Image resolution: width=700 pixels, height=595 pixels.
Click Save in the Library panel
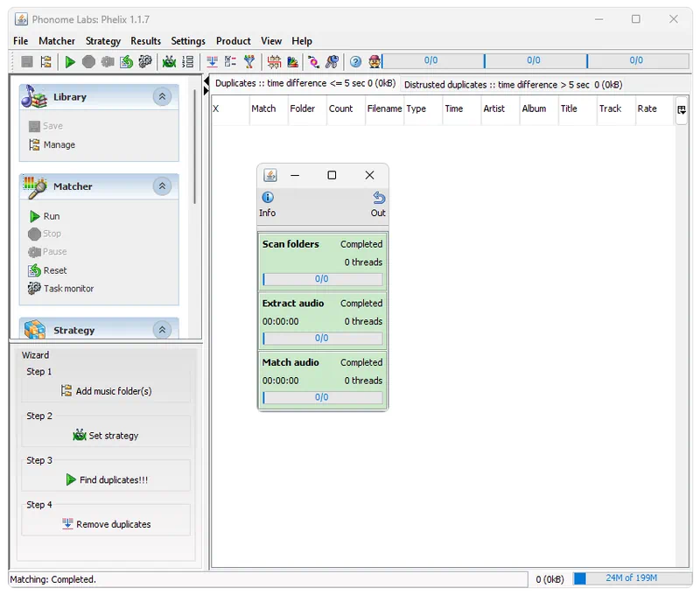(46, 126)
